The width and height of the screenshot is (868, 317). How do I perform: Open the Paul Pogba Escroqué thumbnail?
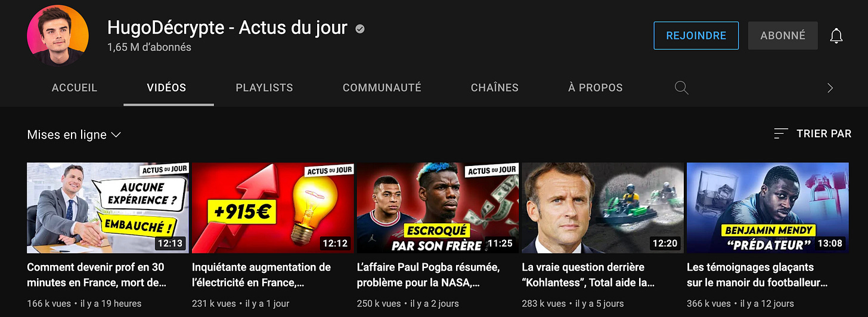(x=438, y=208)
